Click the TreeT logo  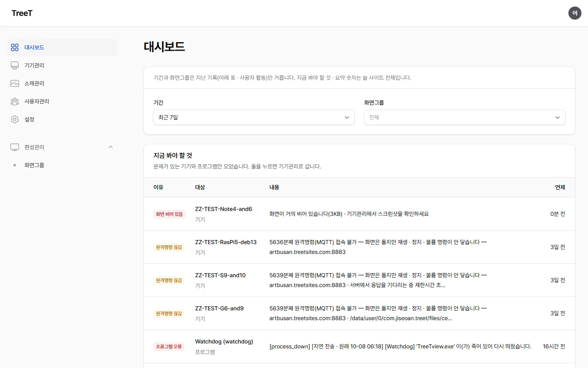click(22, 13)
